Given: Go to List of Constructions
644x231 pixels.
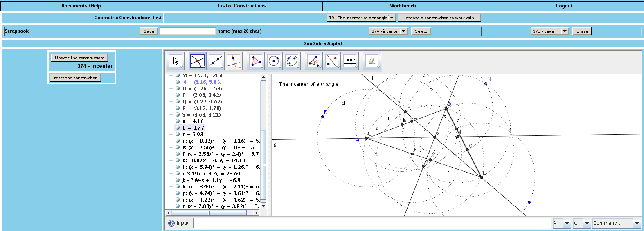Looking at the screenshot, I should (x=242, y=6).
